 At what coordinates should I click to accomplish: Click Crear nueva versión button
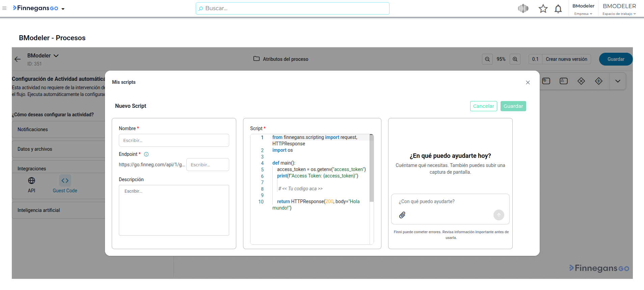(566, 59)
